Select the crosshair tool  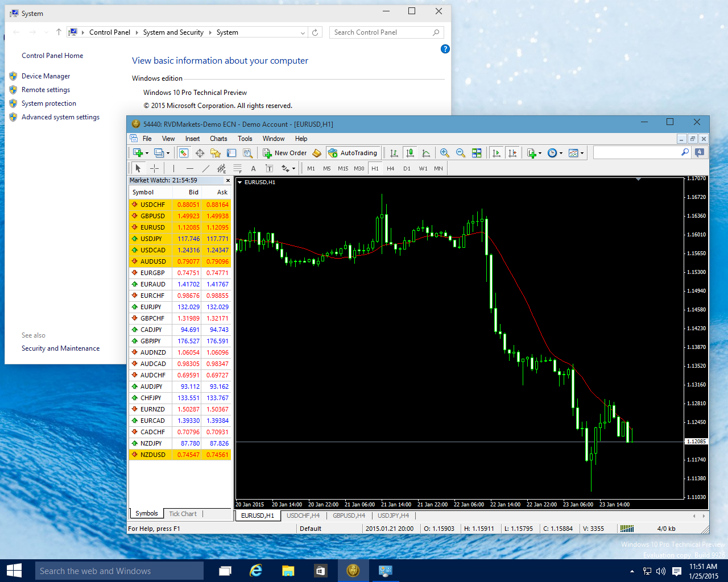(x=154, y=168)
